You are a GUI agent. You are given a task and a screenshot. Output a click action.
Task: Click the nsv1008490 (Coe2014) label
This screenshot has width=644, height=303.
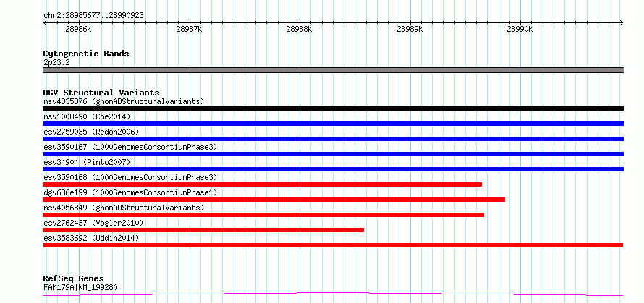click(x=87, y=116)
